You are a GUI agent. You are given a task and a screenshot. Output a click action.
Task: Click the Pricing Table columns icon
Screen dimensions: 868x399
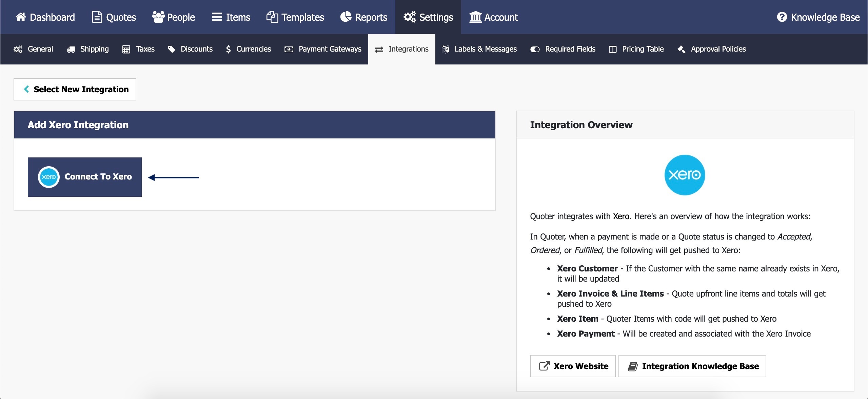click(x=613, y=50)
